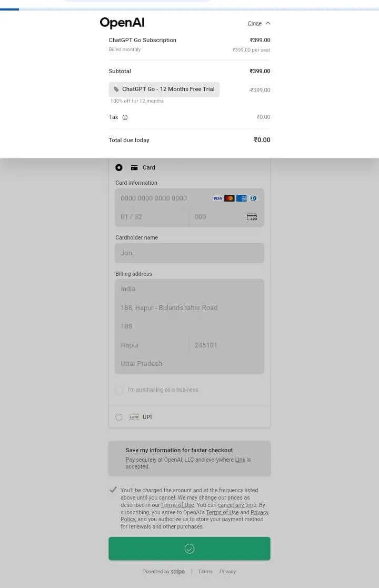The image size is (379, 588).
Task: Open the cancel any time link
Action: tap(237, 505)
